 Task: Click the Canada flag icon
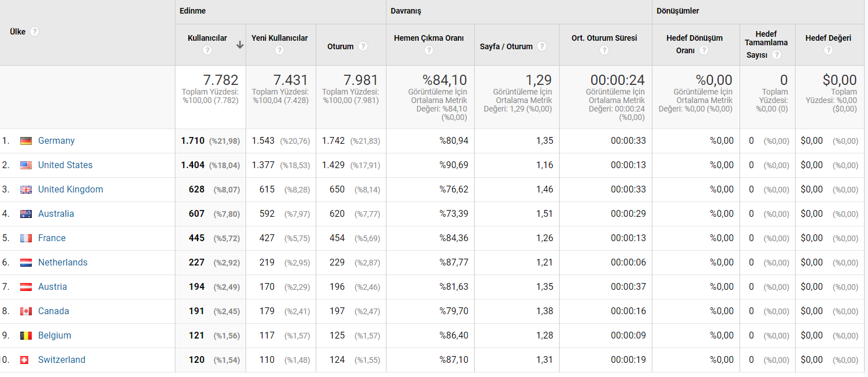26,311
